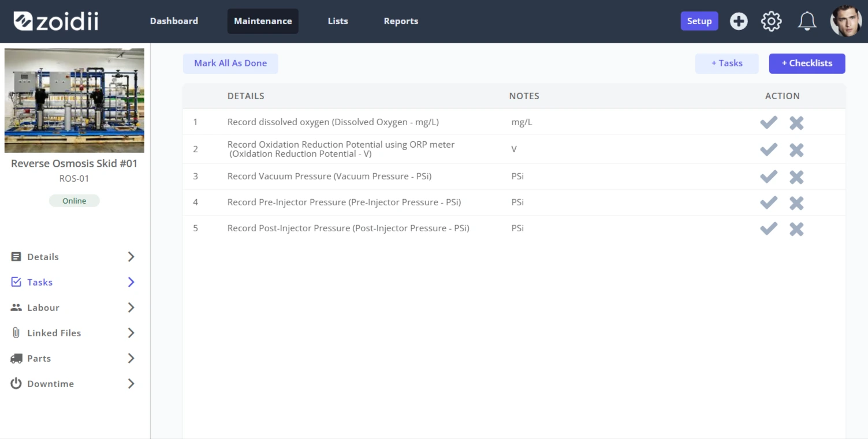The image size is (868, 439).
Task: Click the + Tasks button
Action: [727, 63]
